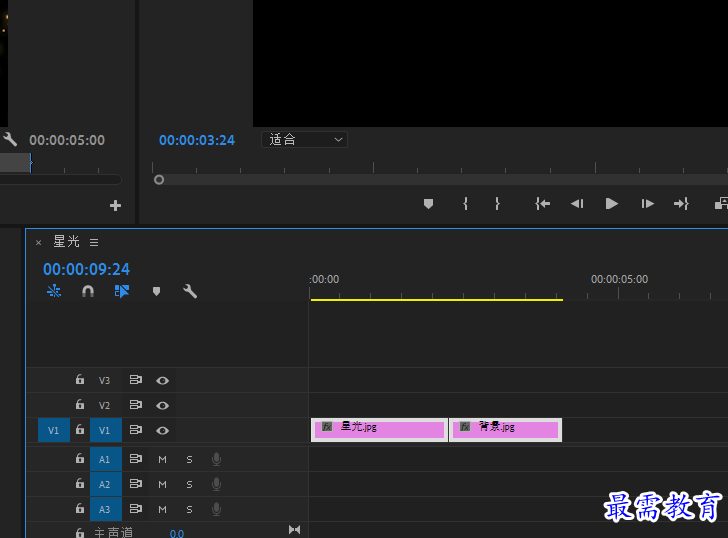Viewport: 728px width, 538px height.
Task: Toggle V1 source patching
Action: [x=53, y=430]
